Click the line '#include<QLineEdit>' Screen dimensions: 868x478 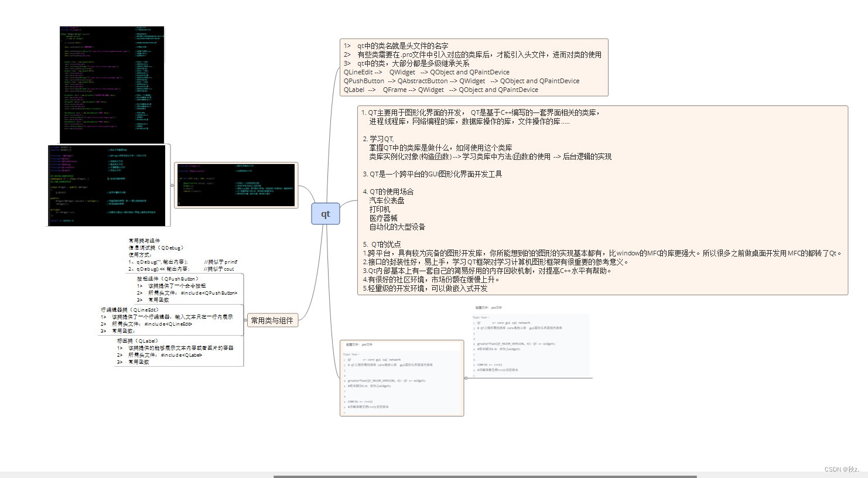(x=146, y=324)
